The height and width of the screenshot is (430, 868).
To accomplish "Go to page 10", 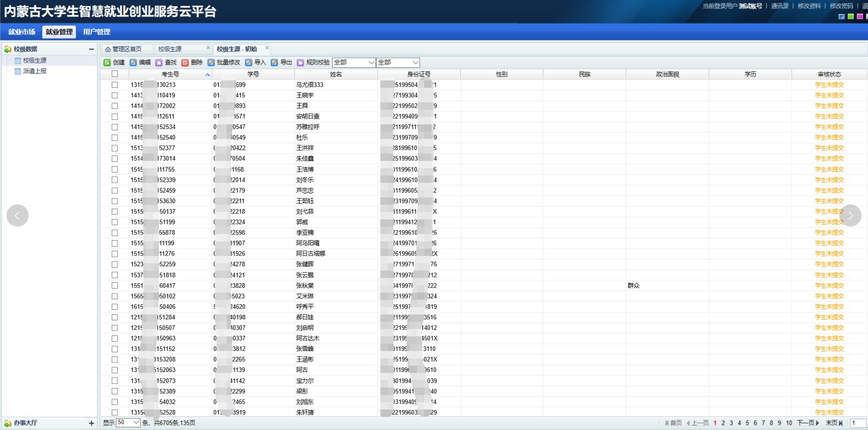I will point(789,423).
